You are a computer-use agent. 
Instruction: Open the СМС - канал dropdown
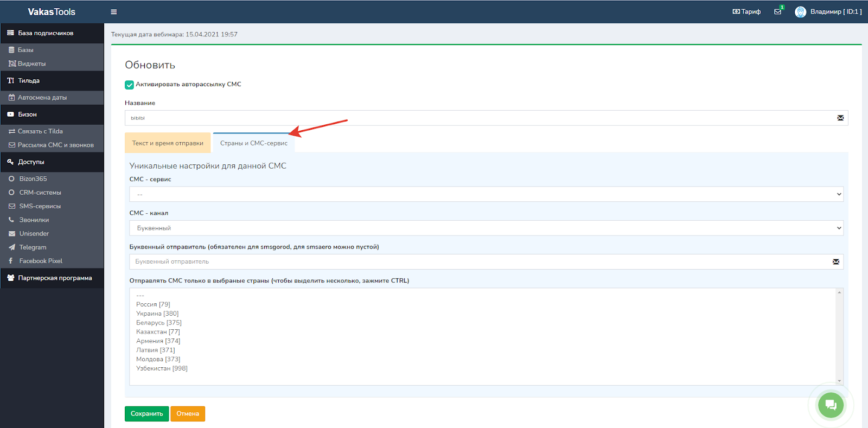tap(486, 228)
